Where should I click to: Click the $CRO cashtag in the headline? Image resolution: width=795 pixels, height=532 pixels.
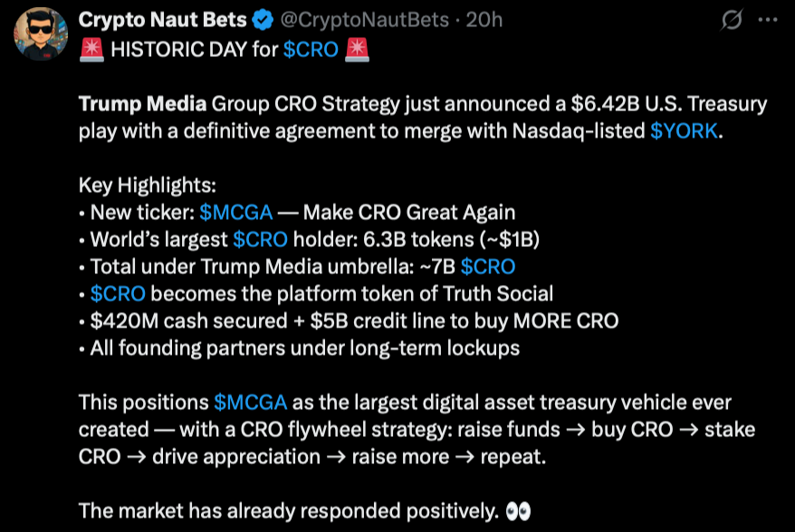click(311, 50)
